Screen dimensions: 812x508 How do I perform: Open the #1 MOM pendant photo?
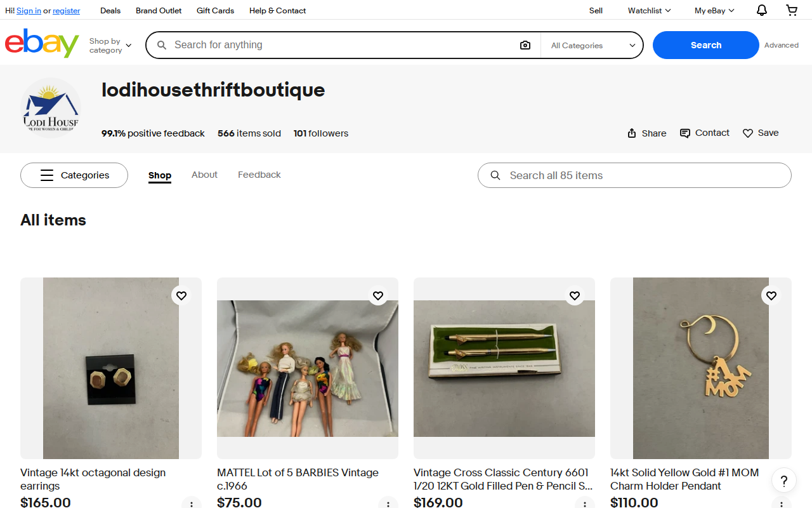(701, 368)
